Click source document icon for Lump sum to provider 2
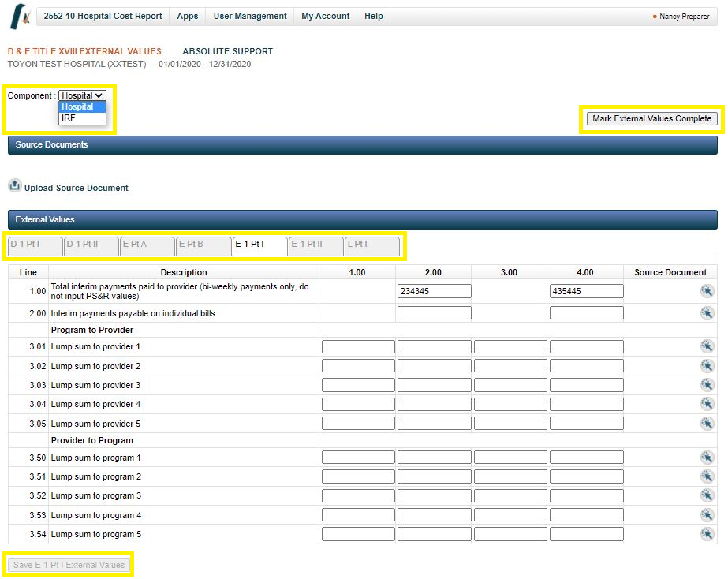Image resolution: width=728 pixels, height=579 pixels. pos(707,366)
